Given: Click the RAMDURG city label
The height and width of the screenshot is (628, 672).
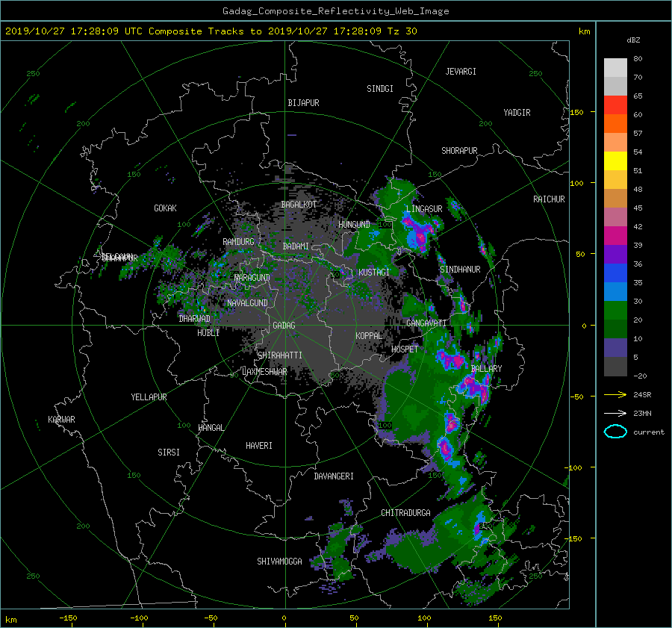Looking at the screenshot, I should [x=238, y=242].
